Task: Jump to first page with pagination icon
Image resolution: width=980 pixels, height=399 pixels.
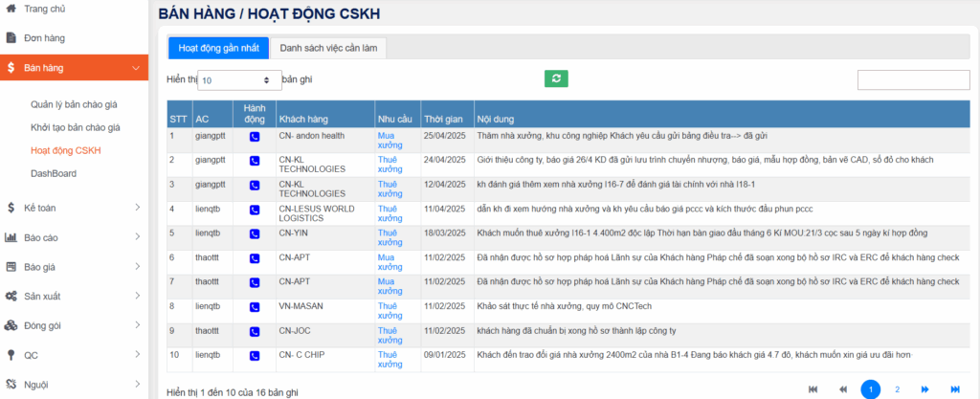Action: click(813, 389)
